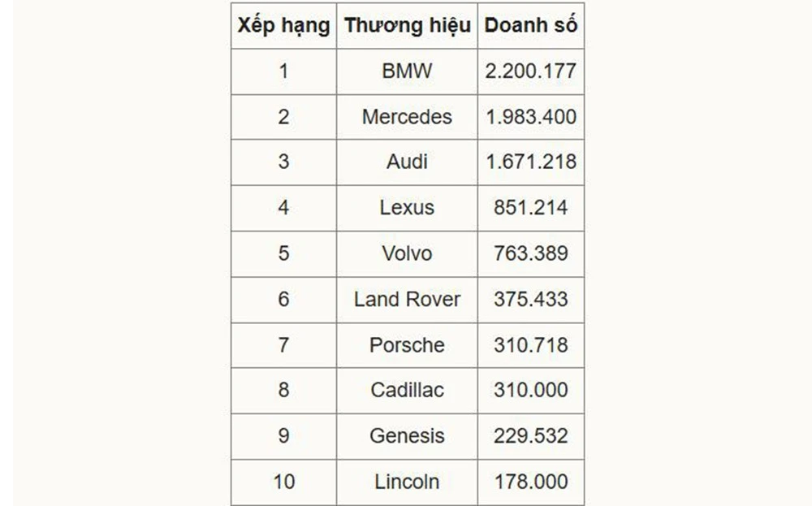Select the Land Rover cell

(407, 299)
